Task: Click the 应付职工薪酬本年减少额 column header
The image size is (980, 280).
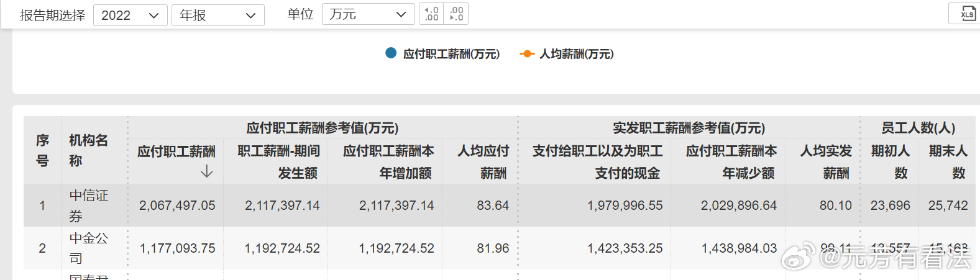Action: (731, 161)
